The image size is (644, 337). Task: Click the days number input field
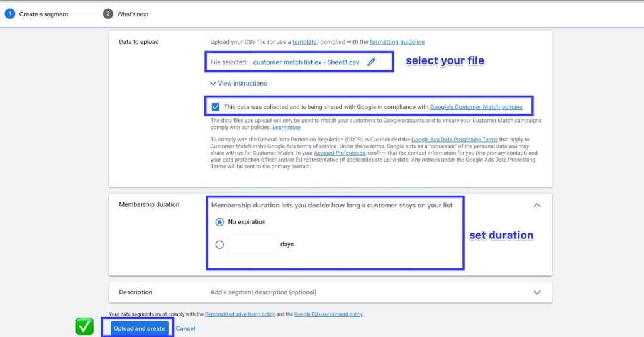253,244
